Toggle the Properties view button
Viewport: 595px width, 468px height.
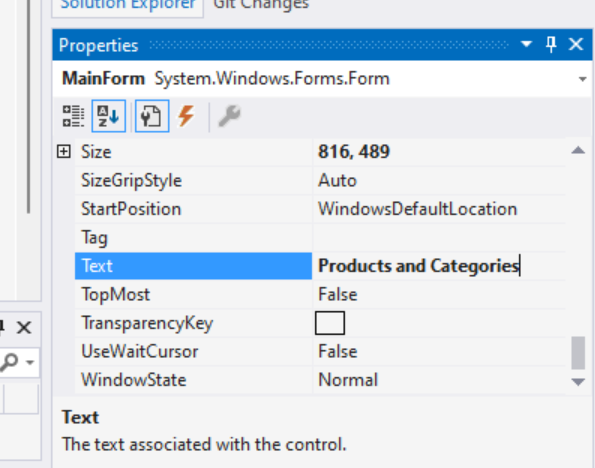[x=152, y=116]
